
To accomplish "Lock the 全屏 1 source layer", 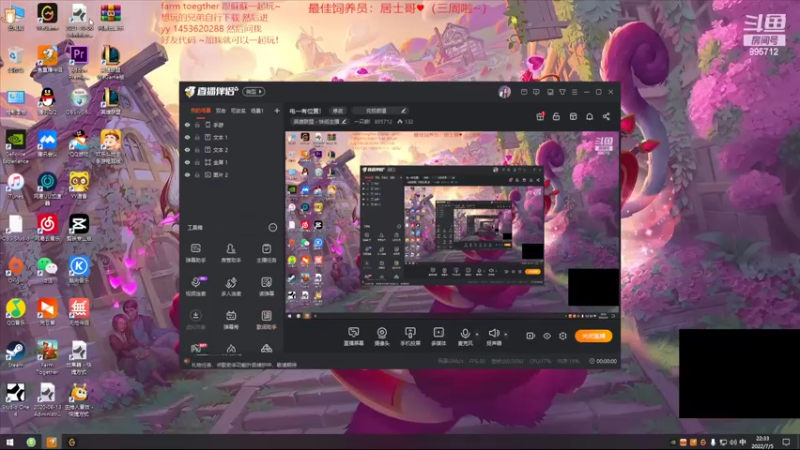I will (x=197, y=162).
